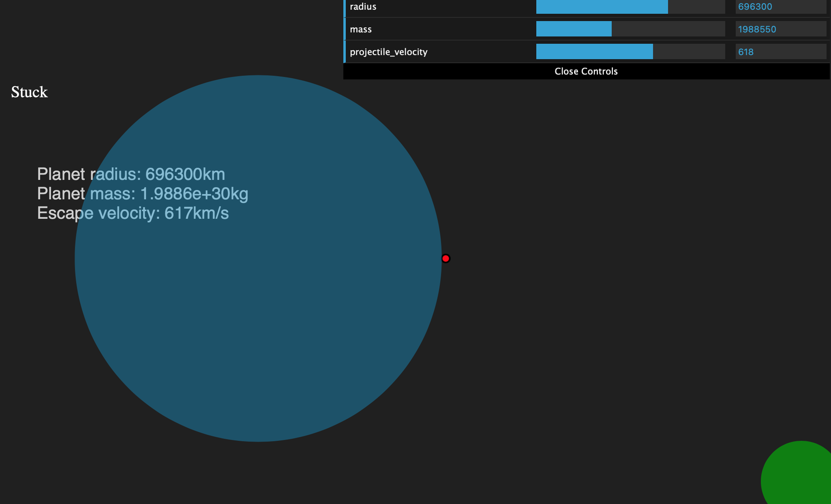
Task: Focus the projectile_velocity field showing 618
Action: click(780, 52)
